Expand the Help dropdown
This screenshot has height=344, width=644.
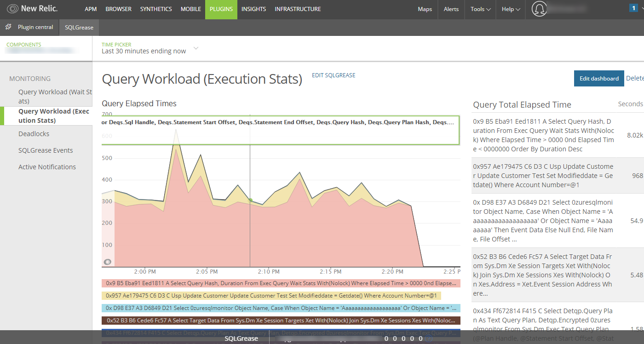tap(511, 9)
